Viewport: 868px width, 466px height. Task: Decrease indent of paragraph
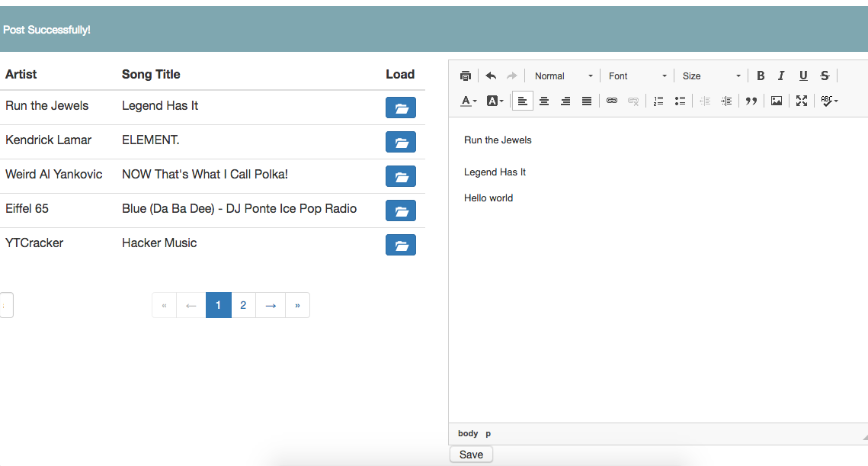705,101
